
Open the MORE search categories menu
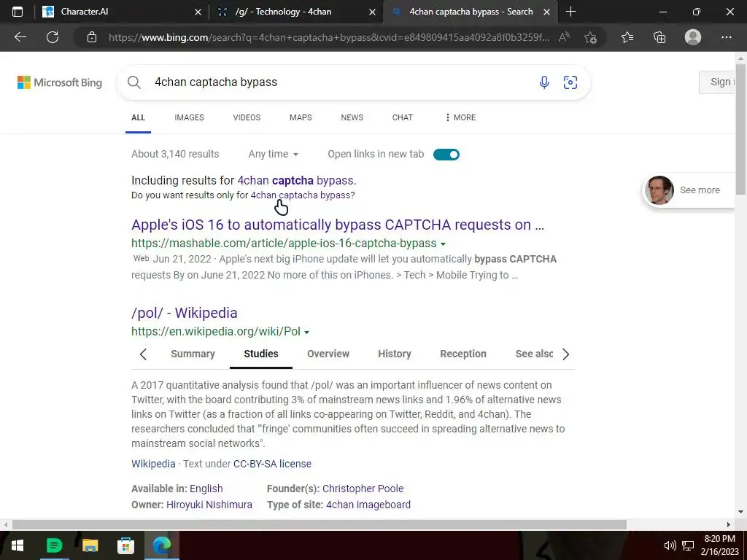[x=460, y=117]
